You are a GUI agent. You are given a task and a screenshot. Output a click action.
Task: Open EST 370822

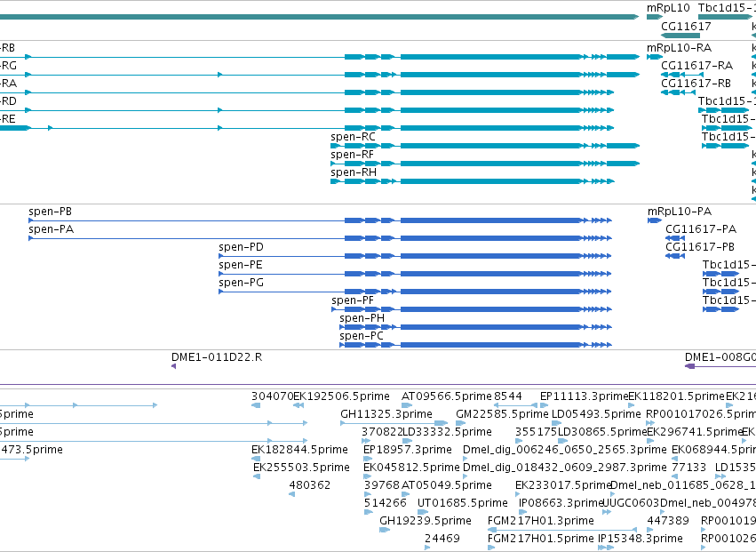(x=382, y=433)
